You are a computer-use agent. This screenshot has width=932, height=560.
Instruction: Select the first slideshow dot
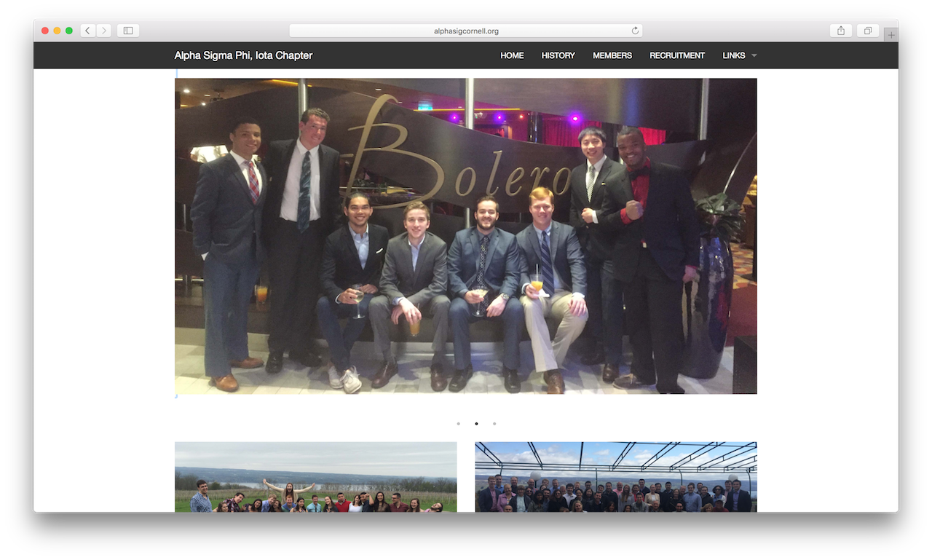coord(458,423)
